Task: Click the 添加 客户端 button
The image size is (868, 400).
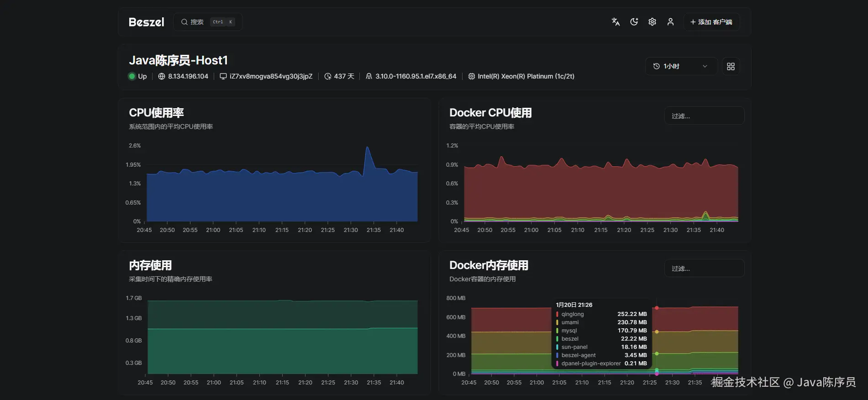Action: [711, 22]
